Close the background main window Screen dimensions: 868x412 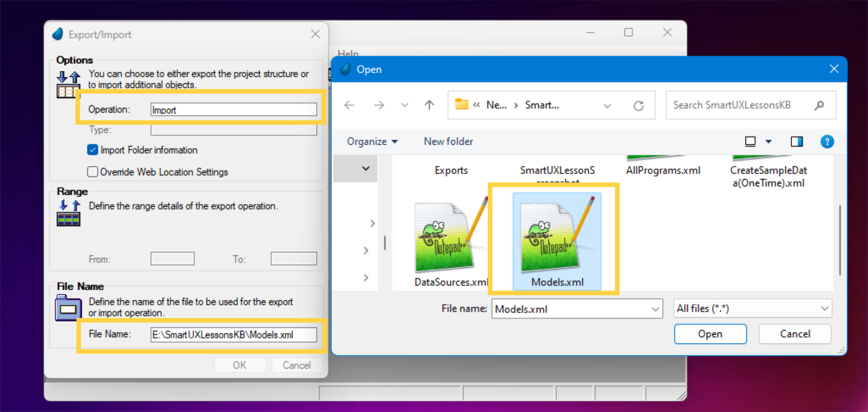point(667,33)
